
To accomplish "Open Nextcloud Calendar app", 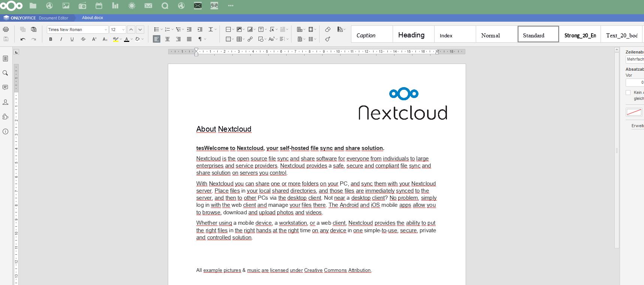I will (x=99, y=6).
